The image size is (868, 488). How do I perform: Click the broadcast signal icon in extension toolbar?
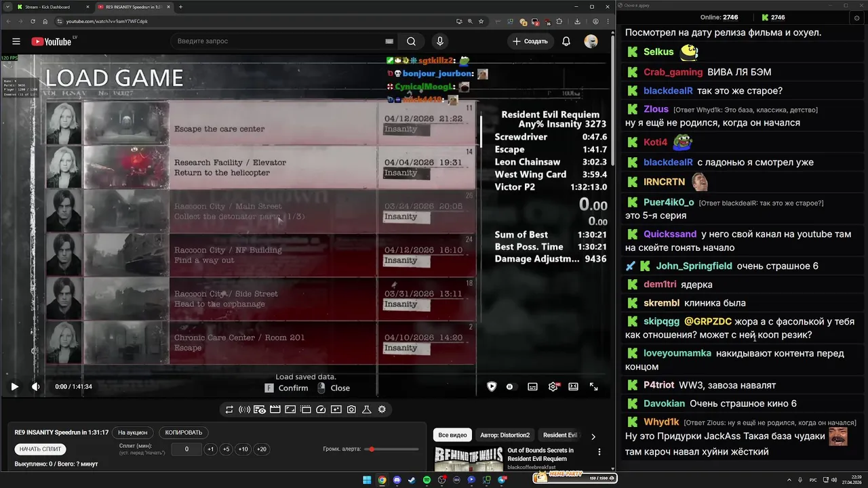(244, 409)
